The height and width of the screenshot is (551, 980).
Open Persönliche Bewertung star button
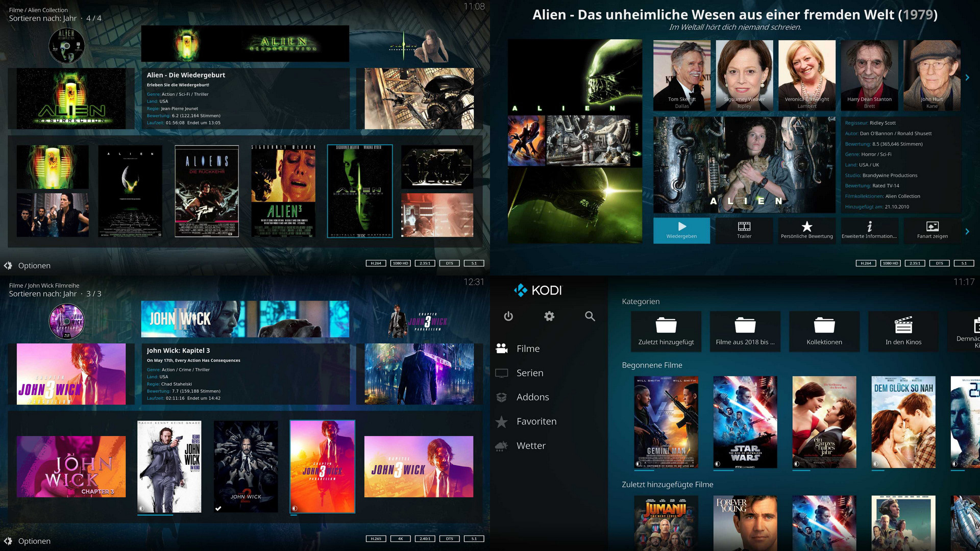[807, 231]
